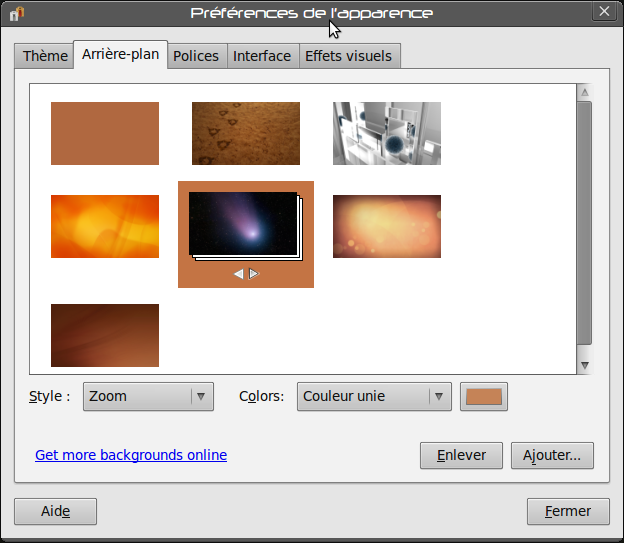Pick the dark brown gradient wallpaper
Screen dimensions: 624x543
[105, 335]
